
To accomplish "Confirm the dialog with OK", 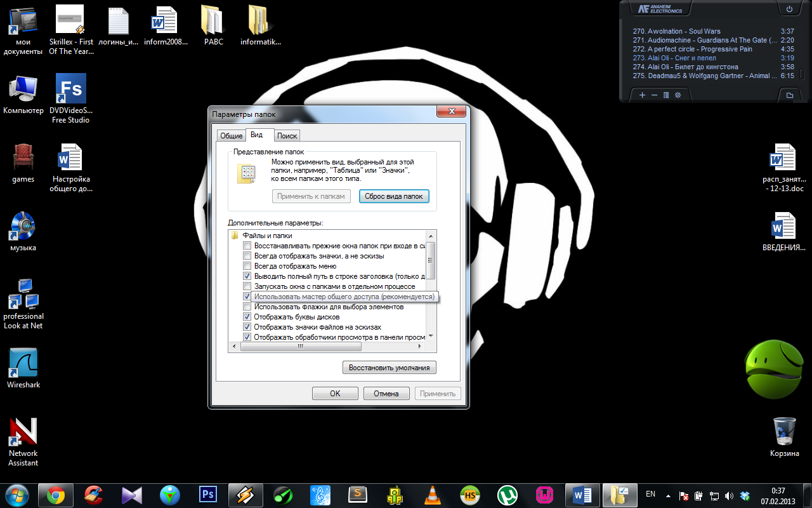I will pyautogui.click(x=335, y=393).
